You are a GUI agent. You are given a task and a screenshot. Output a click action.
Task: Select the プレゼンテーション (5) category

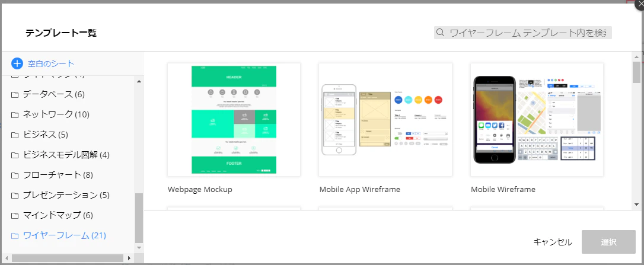pyautogui.click(x=66, y=194)
